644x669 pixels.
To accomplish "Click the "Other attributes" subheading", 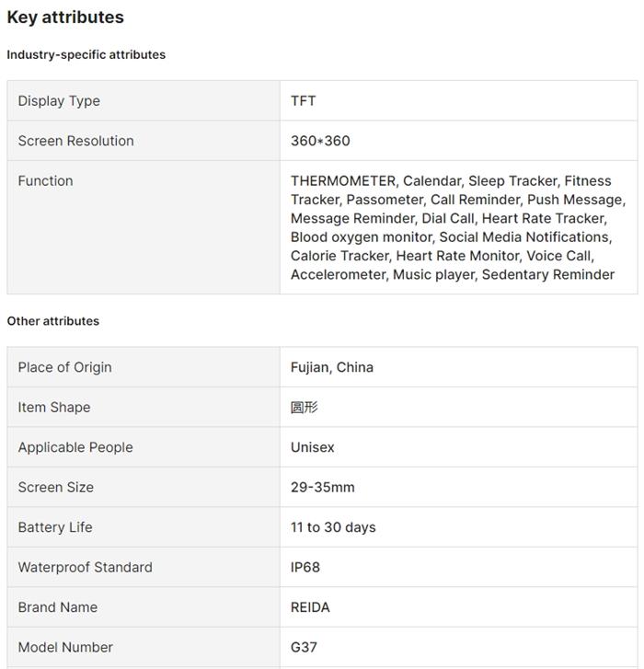I will [x=53, y=321].
